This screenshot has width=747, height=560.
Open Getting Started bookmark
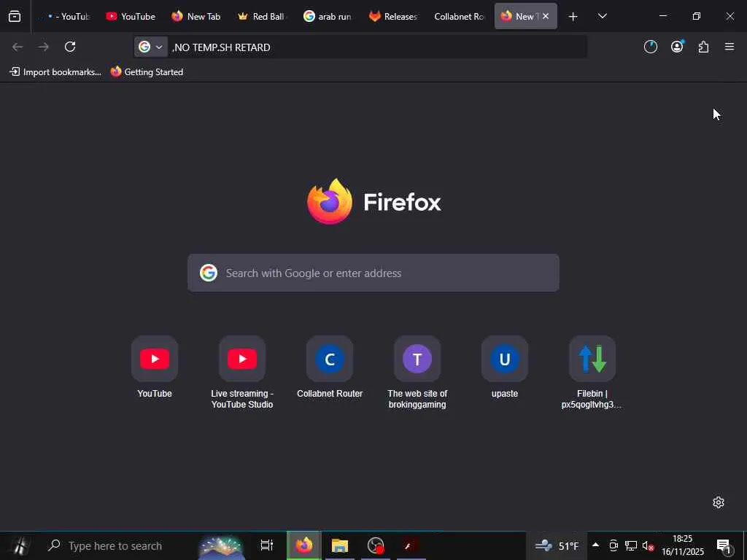click(147, 72)
